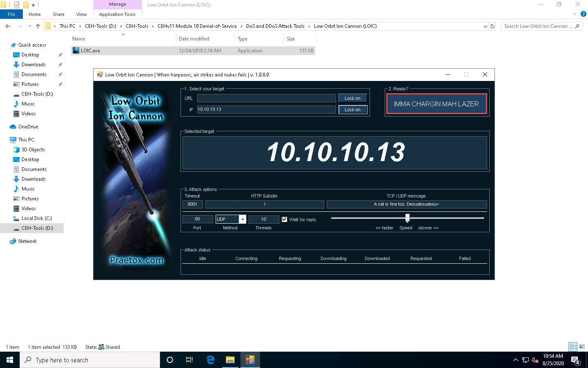Expand the ribbon chevron

pyautogui.click(x=574, y=14)
